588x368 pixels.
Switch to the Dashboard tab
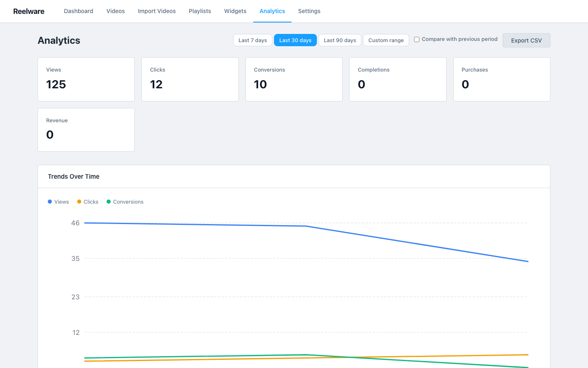78,11
